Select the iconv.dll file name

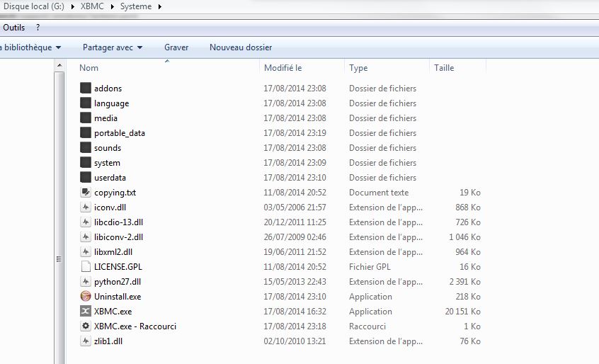click(110, 207)
